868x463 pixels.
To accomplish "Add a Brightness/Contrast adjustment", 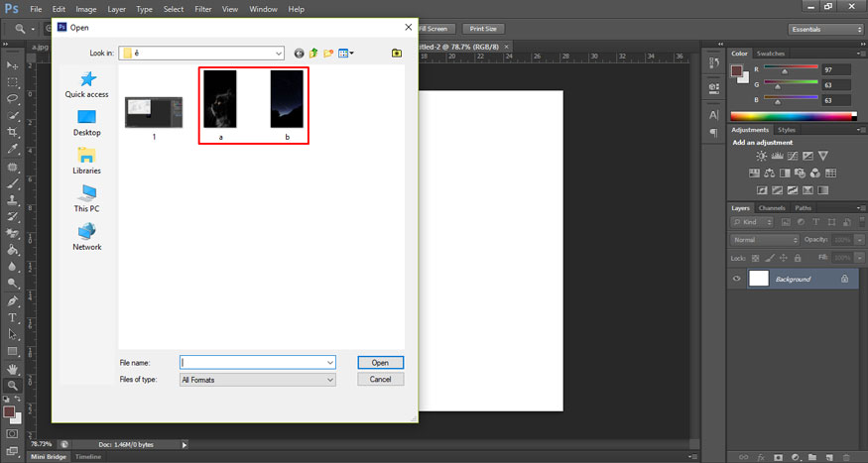I will coord(762,156).
